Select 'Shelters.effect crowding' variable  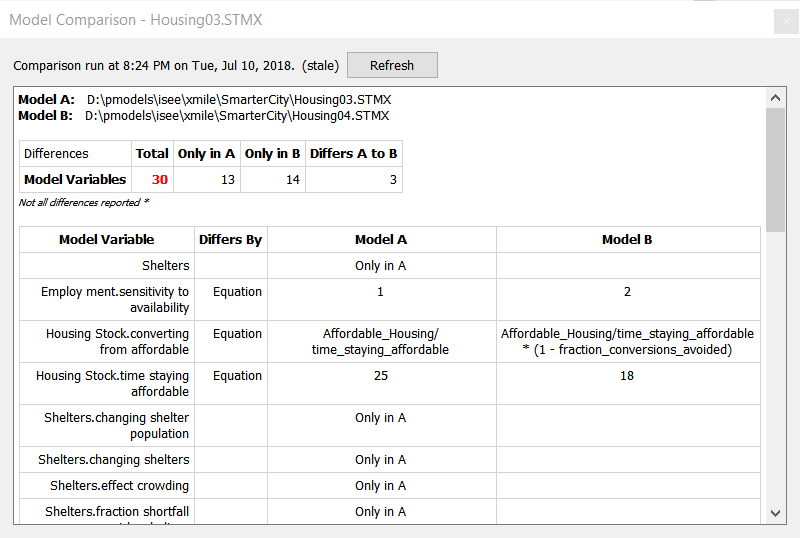pyautogui.click(x=119, y=485)
